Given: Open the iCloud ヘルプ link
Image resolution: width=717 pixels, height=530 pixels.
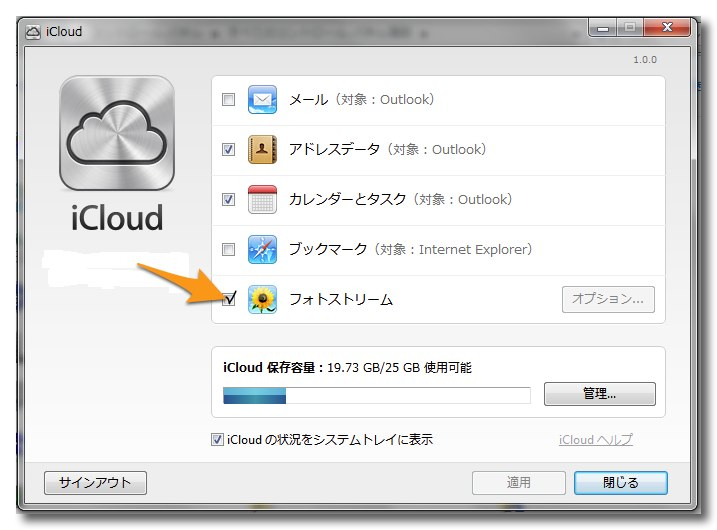Looking at the screenshot, I should tap(596, 440).
